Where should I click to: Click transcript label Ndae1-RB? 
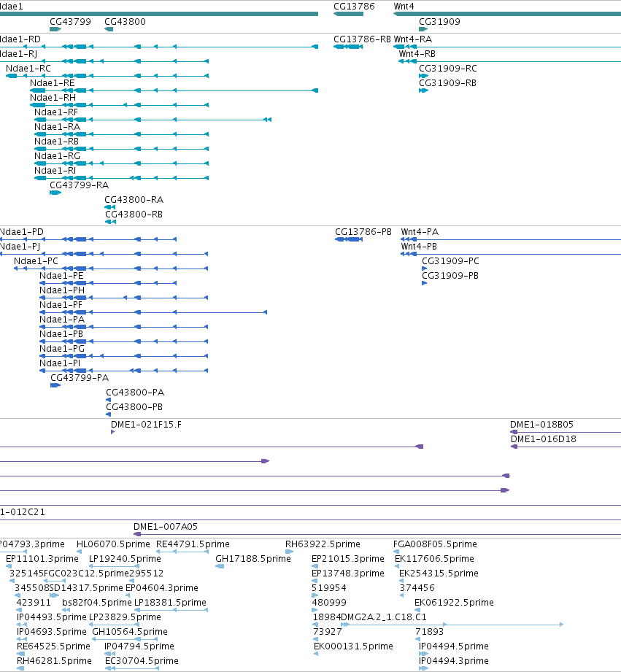point(57,141)
